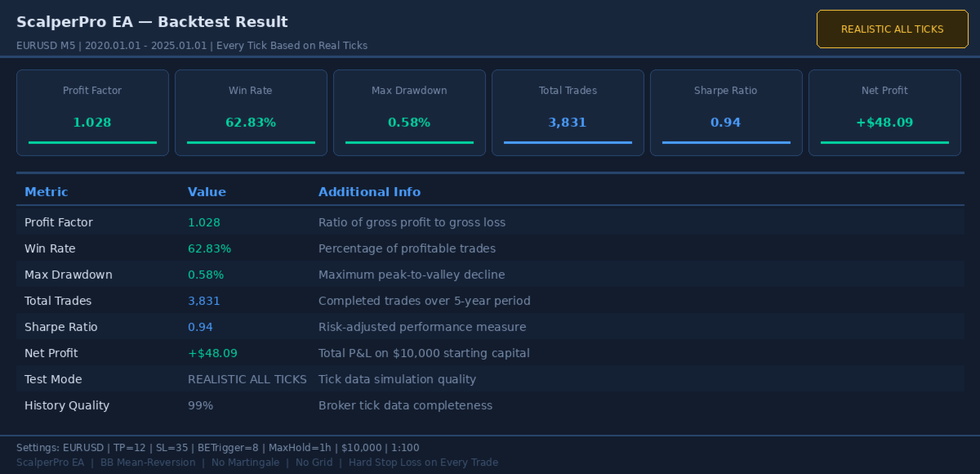980x474 pixels.
Task: Click the Settings line in the footer
Action: (218, 448)
